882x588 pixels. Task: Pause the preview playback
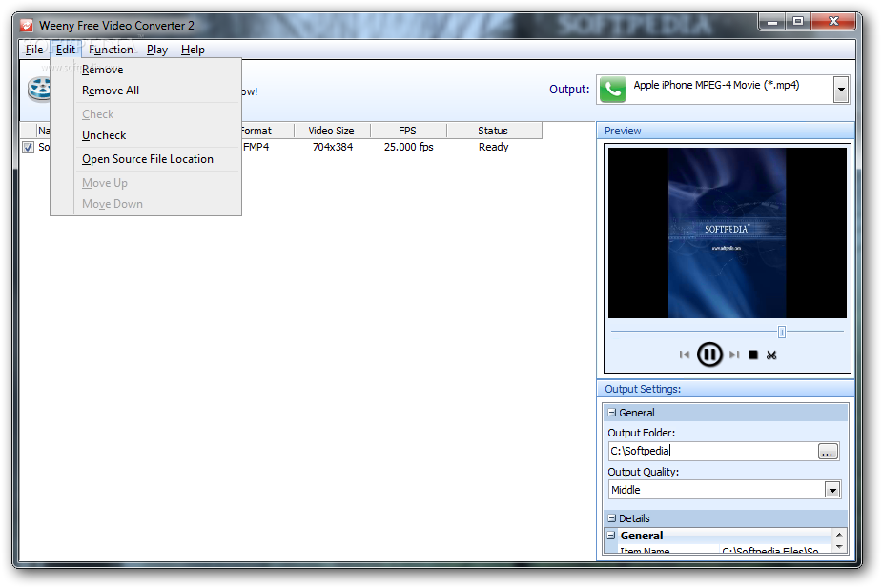pos(708,355)
